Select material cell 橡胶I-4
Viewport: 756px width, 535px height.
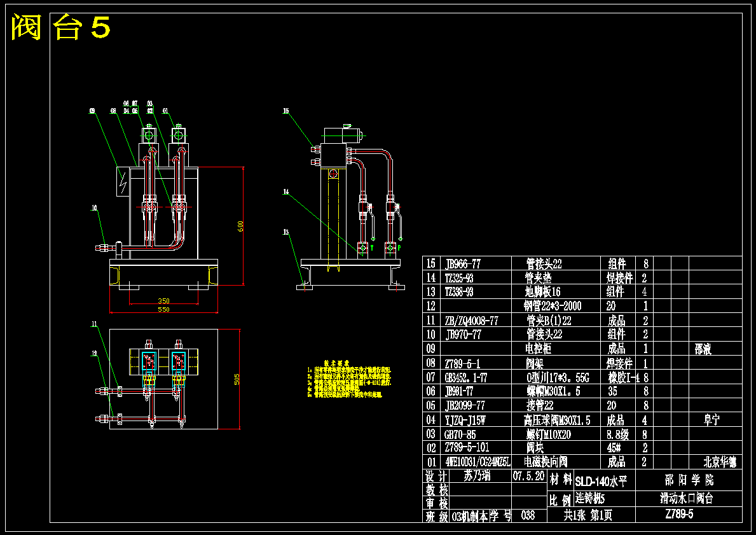click(623, 377)
